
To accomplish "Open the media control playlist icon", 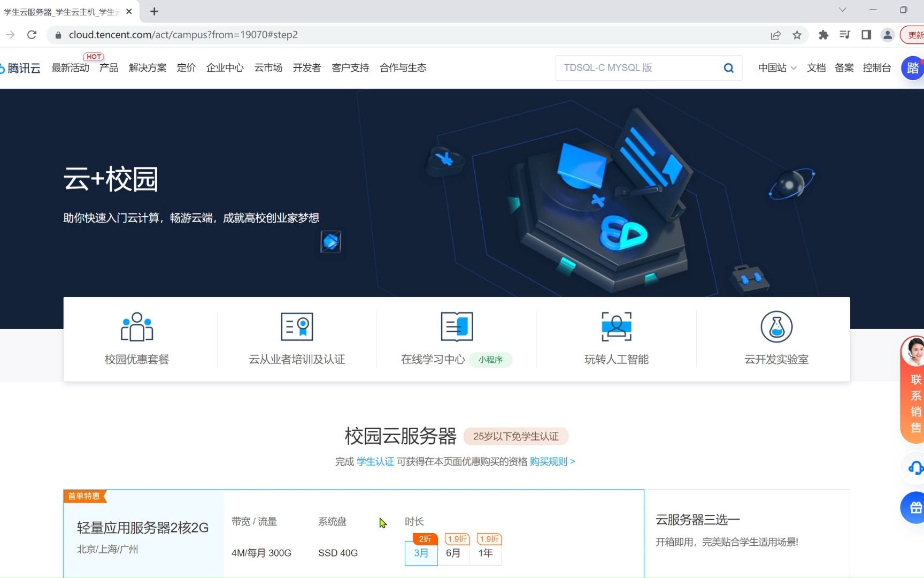I will pyautogui.click(x=845, y=35).
